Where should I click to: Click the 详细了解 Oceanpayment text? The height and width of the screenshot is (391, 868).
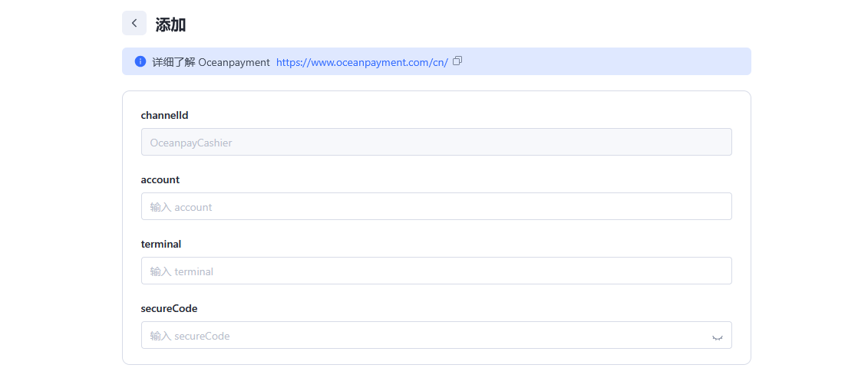pyautogui.click(x=211, y=63)
